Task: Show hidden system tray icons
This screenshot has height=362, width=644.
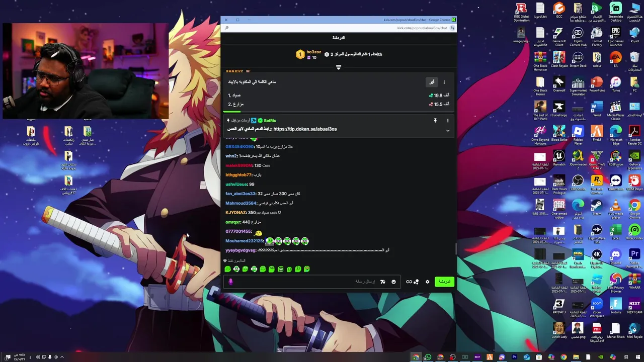Action: [x=62, y=357]
